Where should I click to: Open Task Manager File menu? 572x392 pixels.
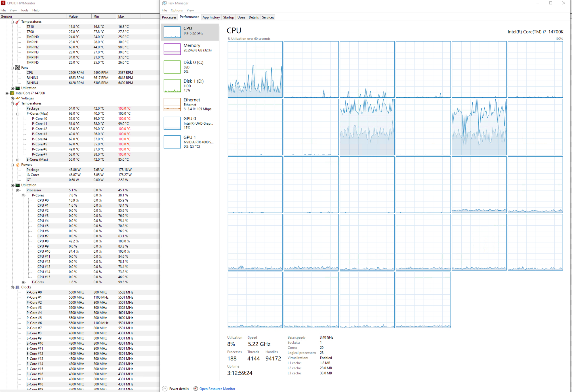164,10
